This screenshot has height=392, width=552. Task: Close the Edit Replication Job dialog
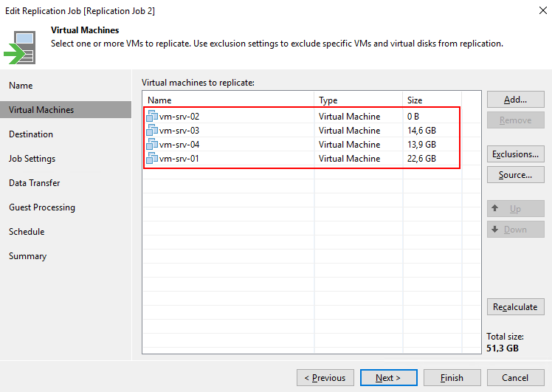(535, 11)
